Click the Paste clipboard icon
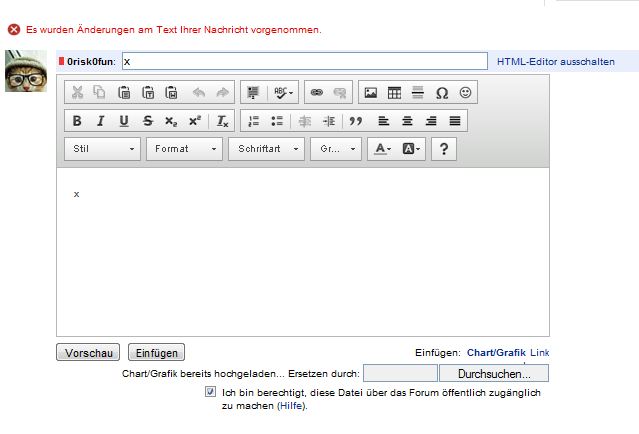The width and height of the screenshot is (639, 434). (x=124, y=93)
